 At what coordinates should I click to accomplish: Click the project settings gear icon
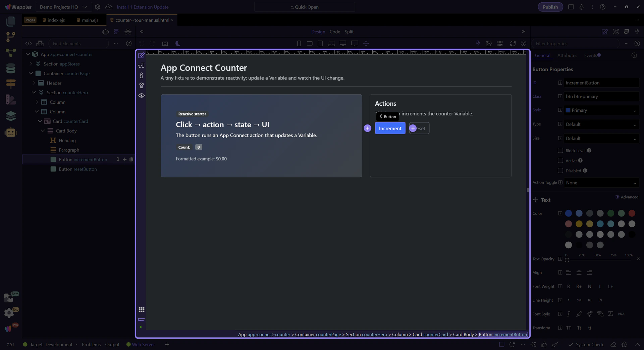98,7
